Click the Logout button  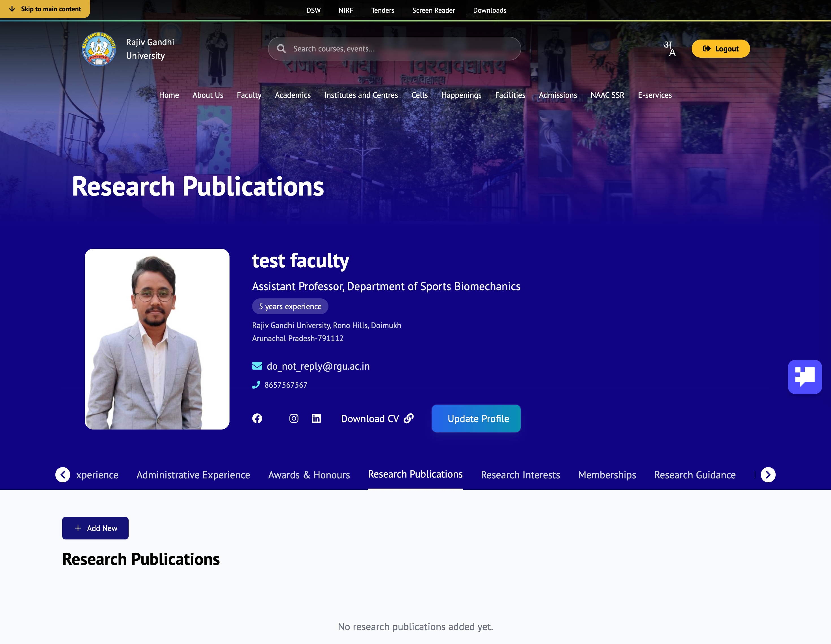coord(720,48)
